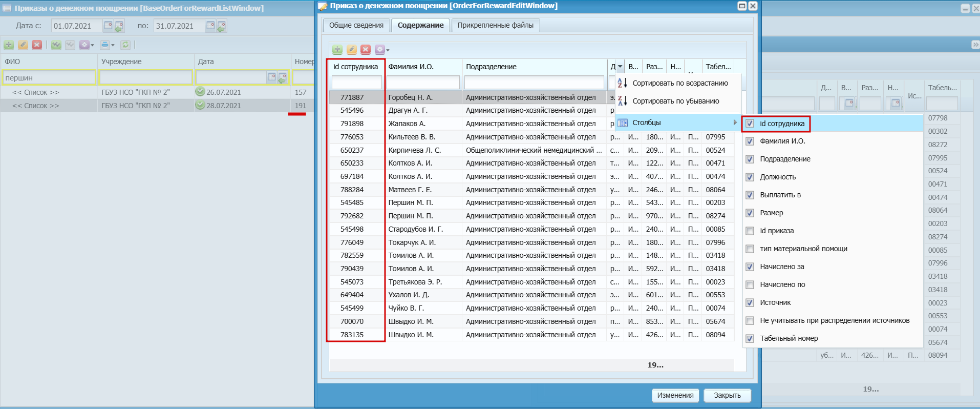Click the red delete row icon in the Содержание tab
980x409 pixels.
(366, 50)
